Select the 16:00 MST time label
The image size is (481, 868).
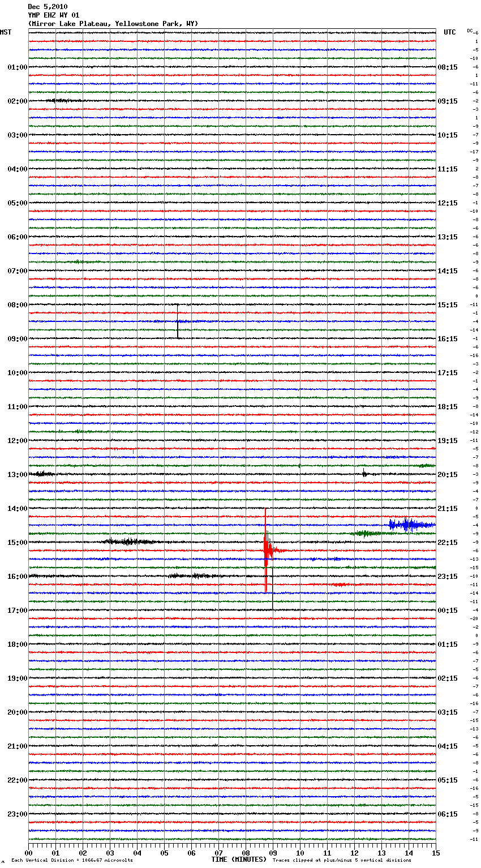pyautogui.click(x=18, y=577)
